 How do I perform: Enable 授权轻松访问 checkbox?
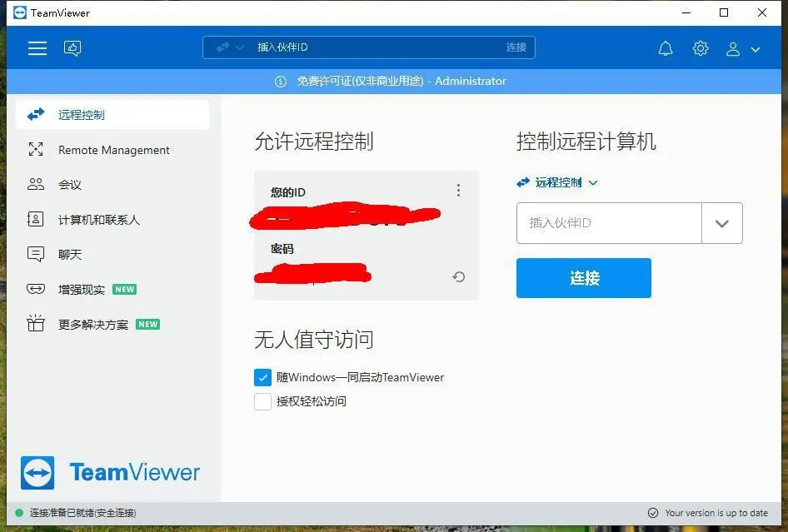pos(263,401)
